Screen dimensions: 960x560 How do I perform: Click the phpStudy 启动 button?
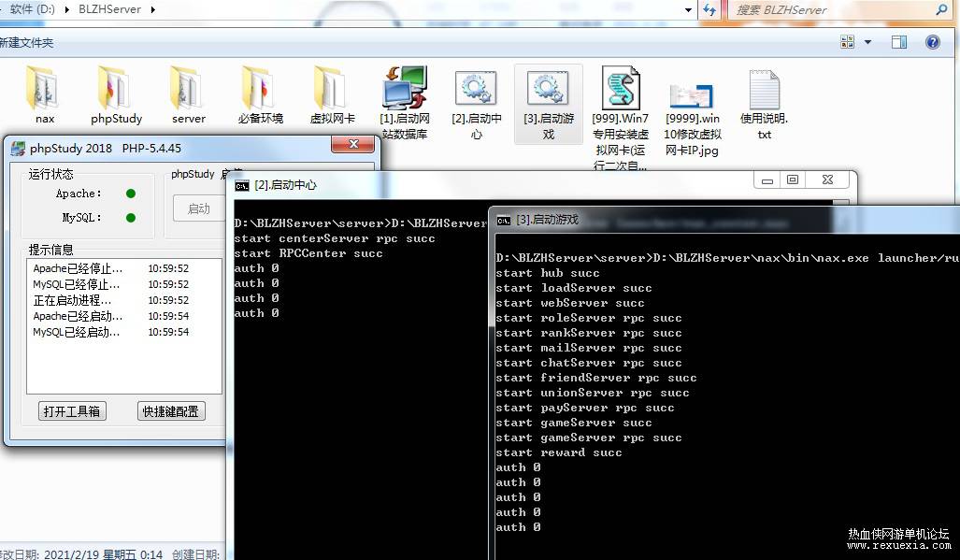[x=198, y=208]
